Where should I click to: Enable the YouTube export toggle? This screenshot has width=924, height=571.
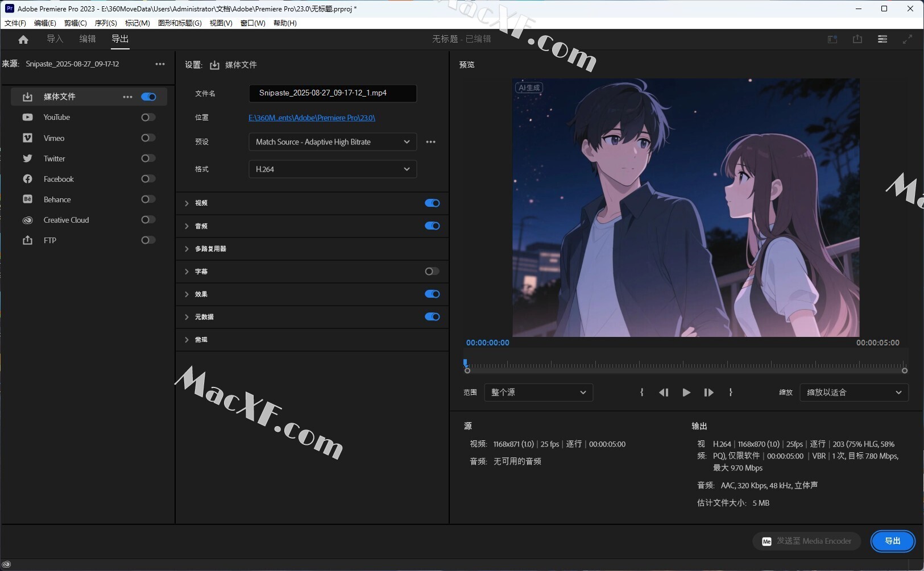click(148, 117)
